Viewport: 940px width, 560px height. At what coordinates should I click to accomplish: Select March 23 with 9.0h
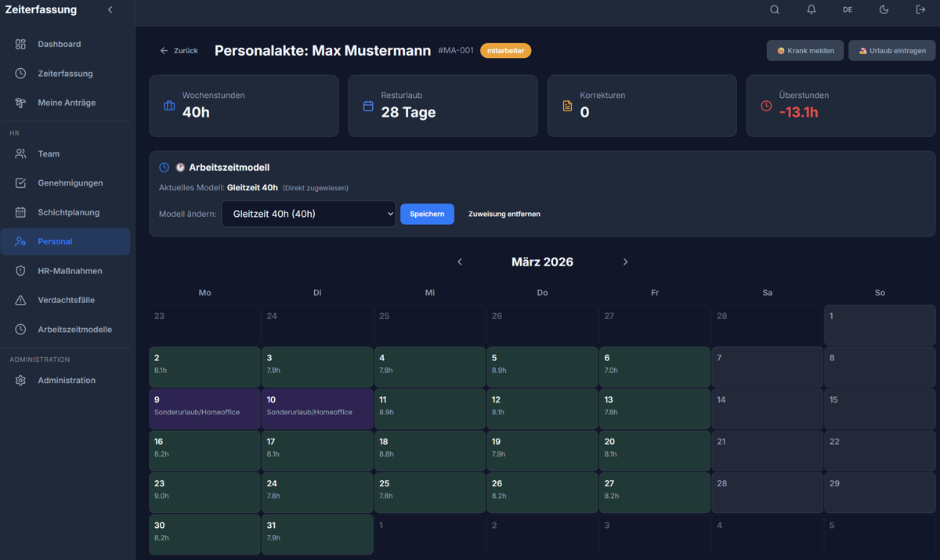coord(204,493)
